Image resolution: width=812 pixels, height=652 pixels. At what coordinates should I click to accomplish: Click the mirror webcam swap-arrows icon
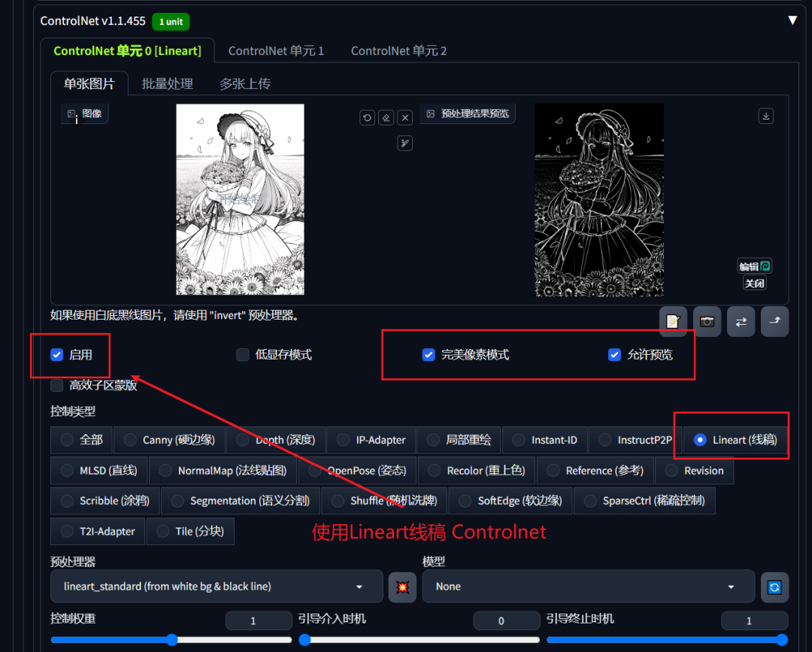[x=741, y=322]
